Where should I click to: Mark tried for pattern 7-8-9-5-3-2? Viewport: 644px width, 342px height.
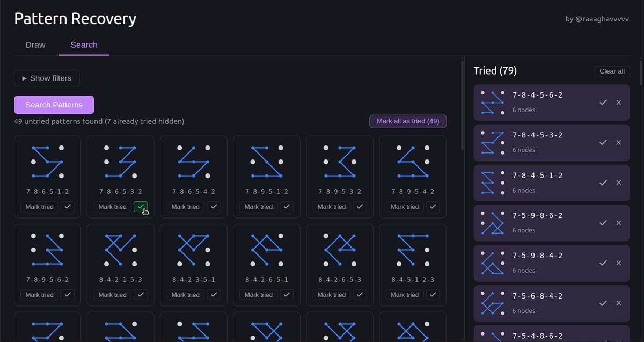(x=332, y=207)
